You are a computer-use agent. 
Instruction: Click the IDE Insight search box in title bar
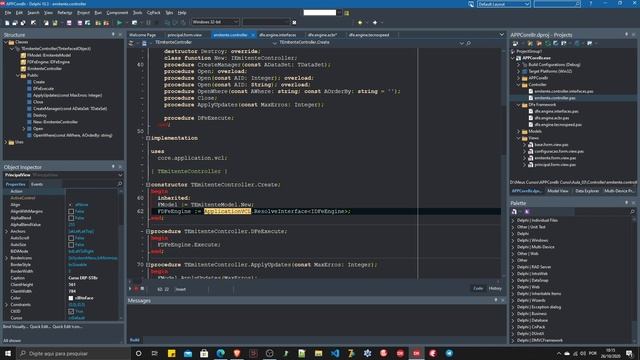coord(557,4)
